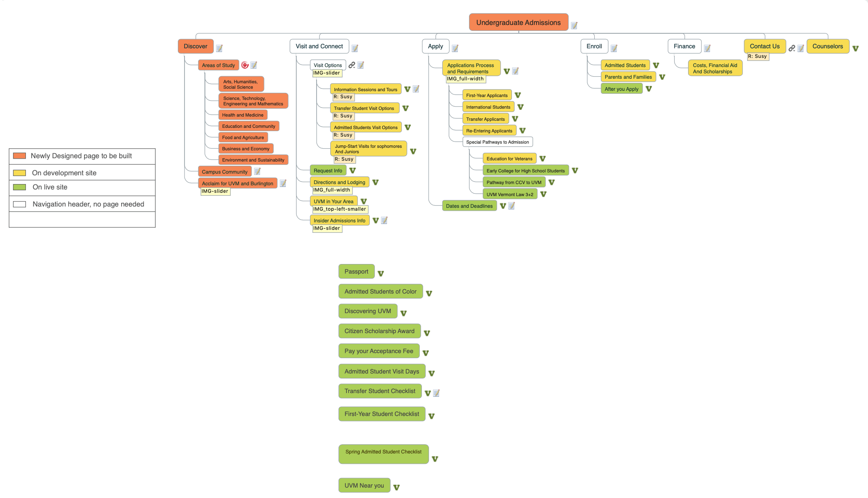
Task: Open the note icon beside Areas of Study
Action: (x=254, y=65)
